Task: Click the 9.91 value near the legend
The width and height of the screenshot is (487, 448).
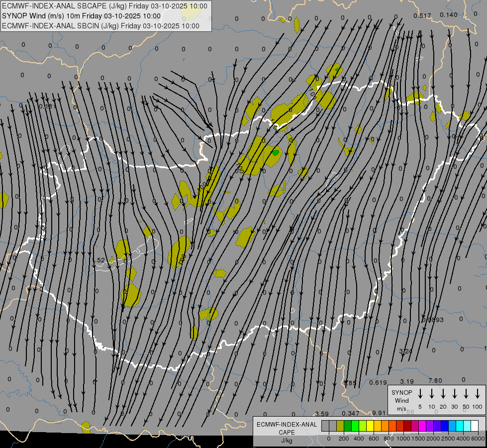Action: coord(379,413)
